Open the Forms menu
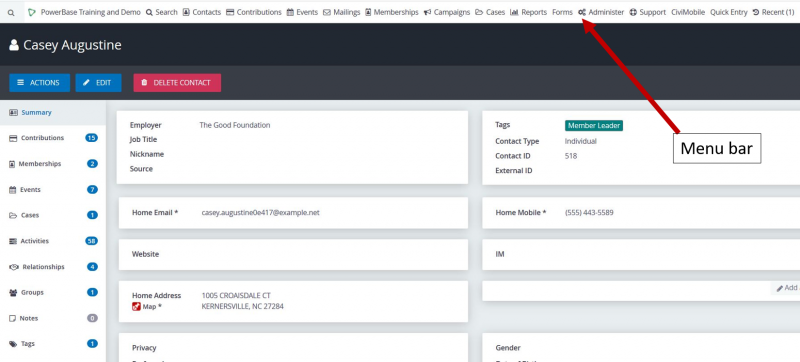 (x=562, y=12)
